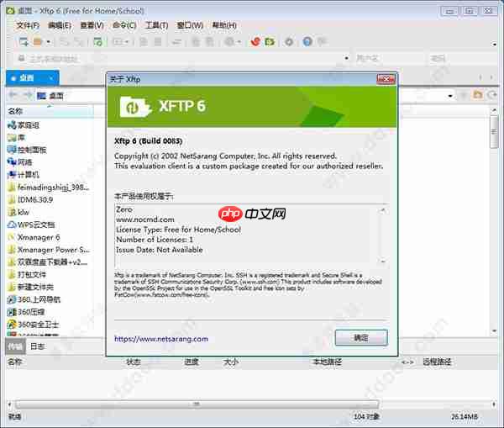Click the XFTP 6 folder logo icon
Viewport: 504px width, 428px height.
tap(135, 107)
